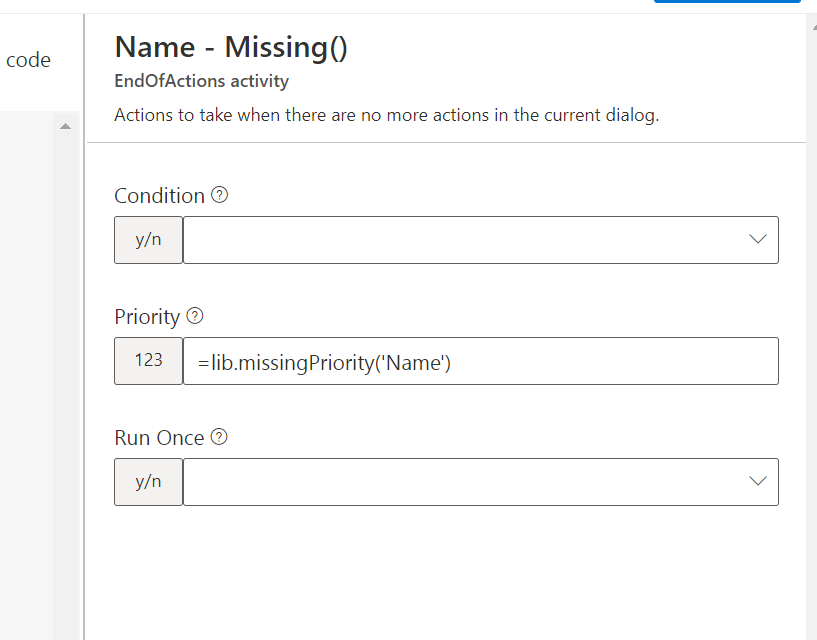Screen dimensions: 817x640
Task: Click the 'EndOfActions activity' subtitle
Action: tap(201, 82)
